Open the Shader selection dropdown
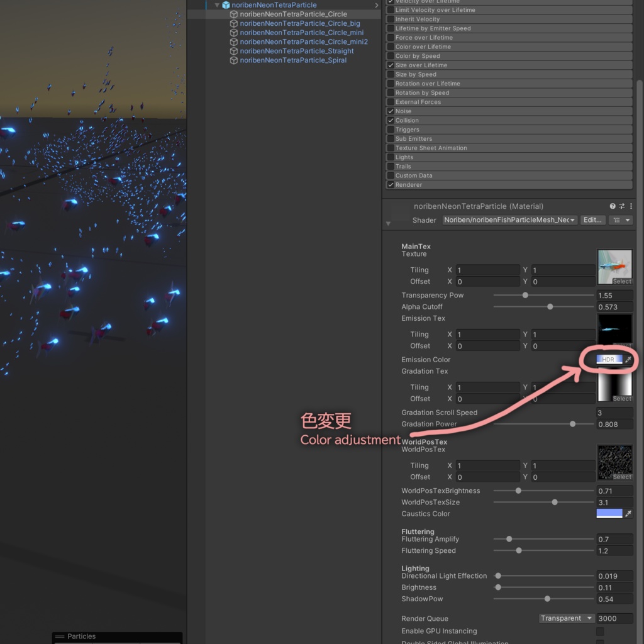This screenshot has width=644, height=644. click(x=509, y=220)
